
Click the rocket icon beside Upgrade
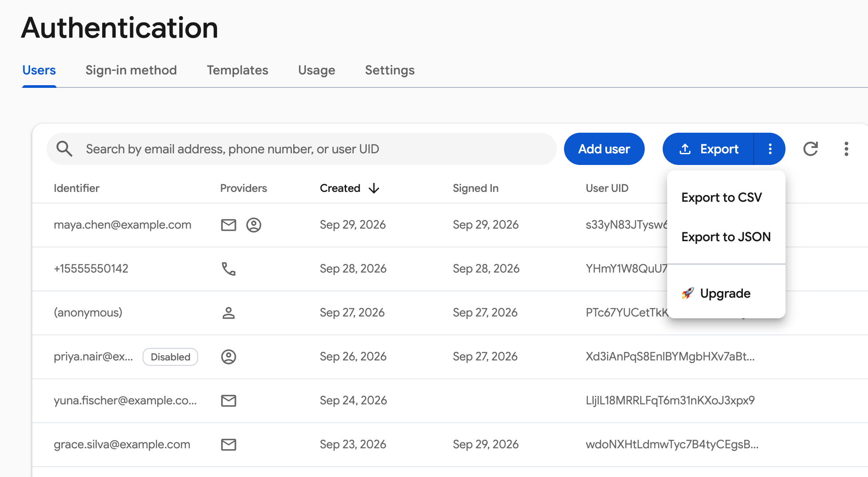[688, 293]
